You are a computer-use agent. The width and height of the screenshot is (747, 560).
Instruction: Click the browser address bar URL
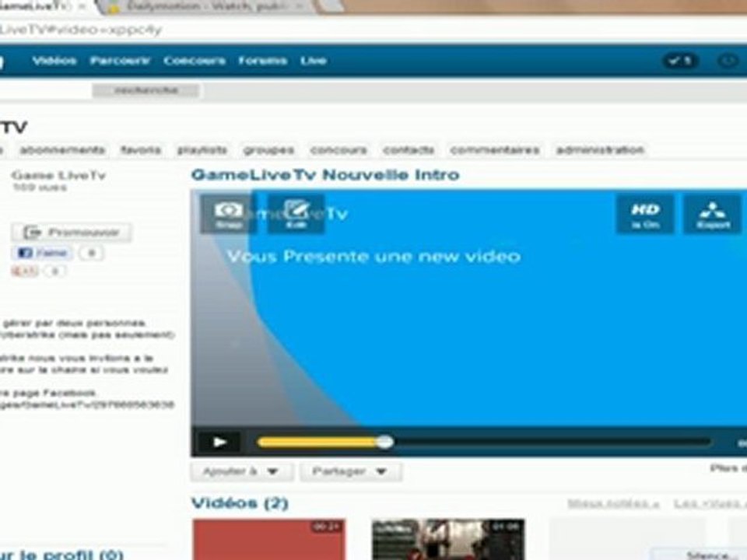tap(81, 30)
